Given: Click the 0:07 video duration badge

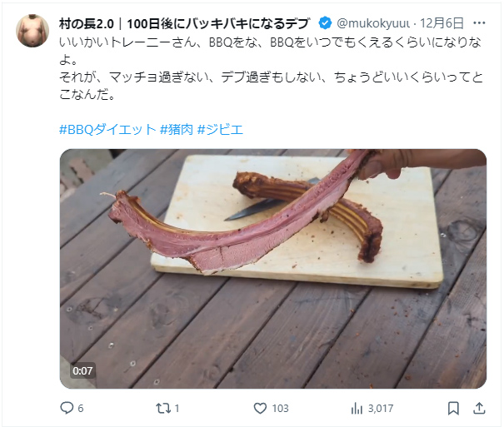Looking at the screenshot, I should tap(82, 371).
